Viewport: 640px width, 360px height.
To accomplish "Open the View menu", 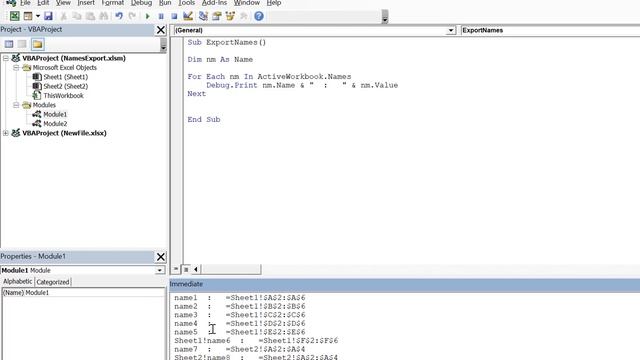I will point(63,3).
